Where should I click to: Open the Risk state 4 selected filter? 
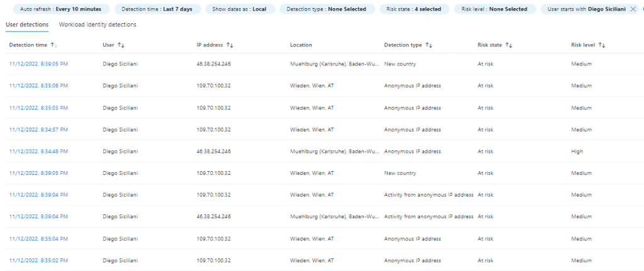[x=415, y=9]
